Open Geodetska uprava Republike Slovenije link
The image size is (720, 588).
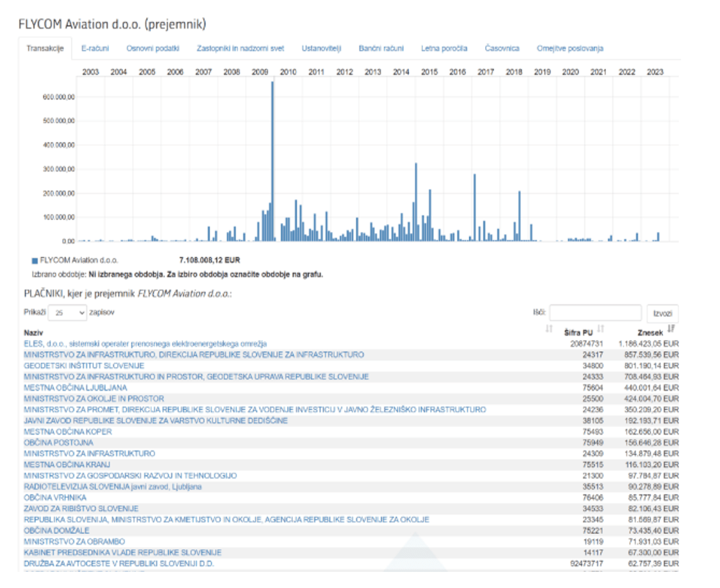coord(196,377)
